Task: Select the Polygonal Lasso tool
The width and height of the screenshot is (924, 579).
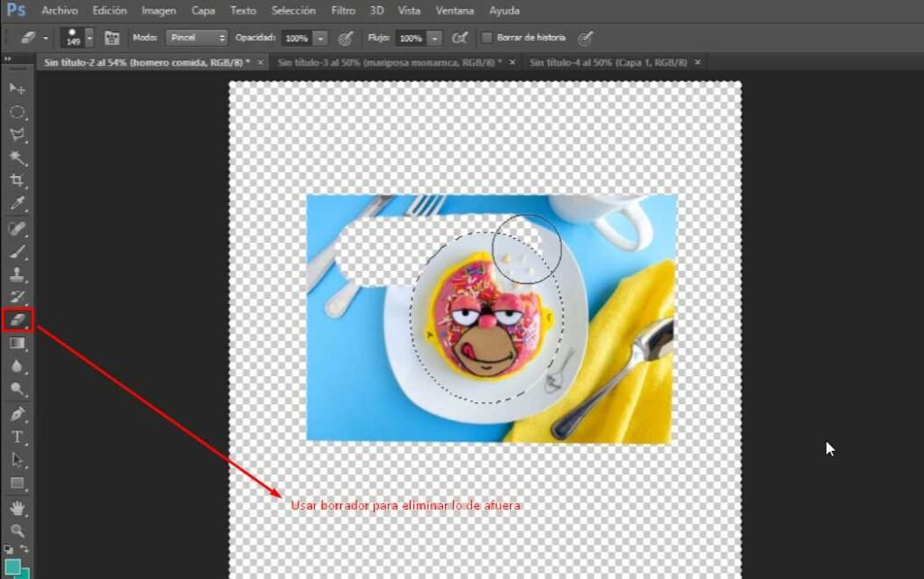Action: (17, 135)
